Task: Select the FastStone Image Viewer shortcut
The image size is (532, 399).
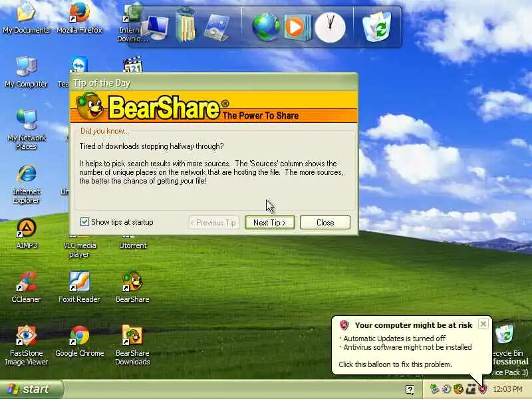Action: pos(26,345)
